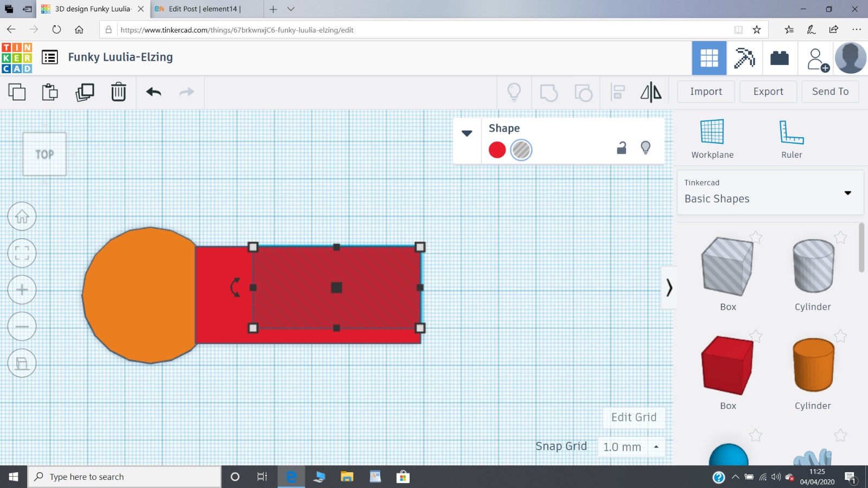Toggle the Hole option for shape
This screenshot has height=488, width=868.
pyautogui.click(x=521, y=150)
